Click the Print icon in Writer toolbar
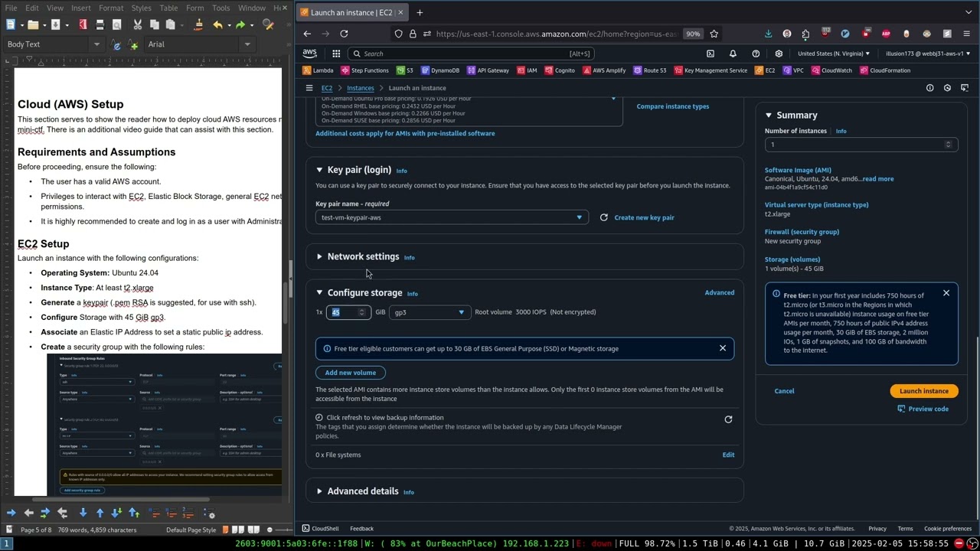 click(x=100, y=24)
